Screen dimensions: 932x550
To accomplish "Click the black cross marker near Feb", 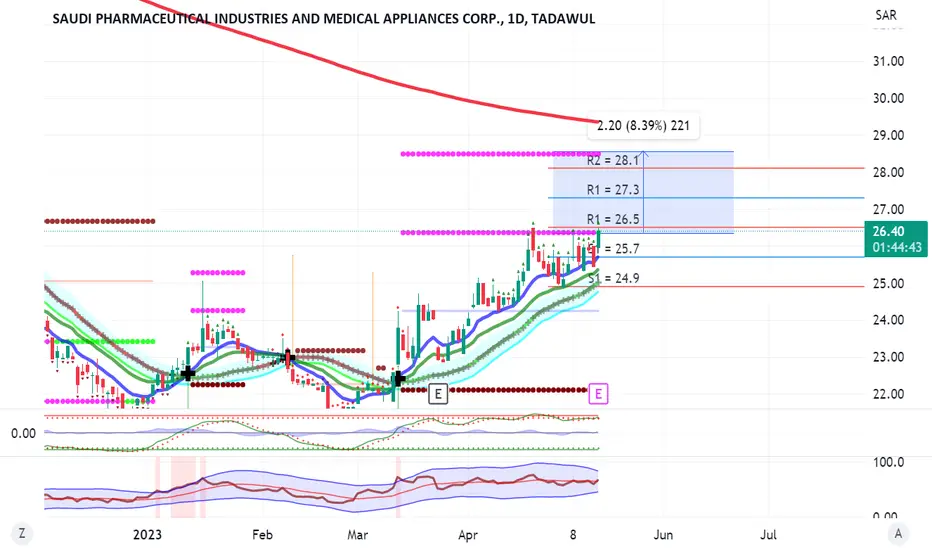I will coord(288,359).
